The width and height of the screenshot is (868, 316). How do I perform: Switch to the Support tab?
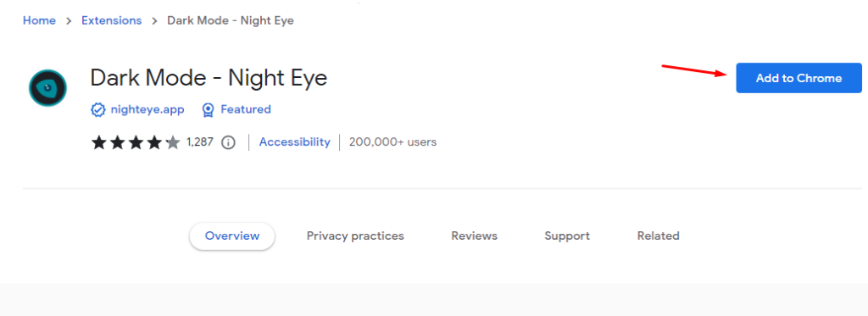pos(567,236)
